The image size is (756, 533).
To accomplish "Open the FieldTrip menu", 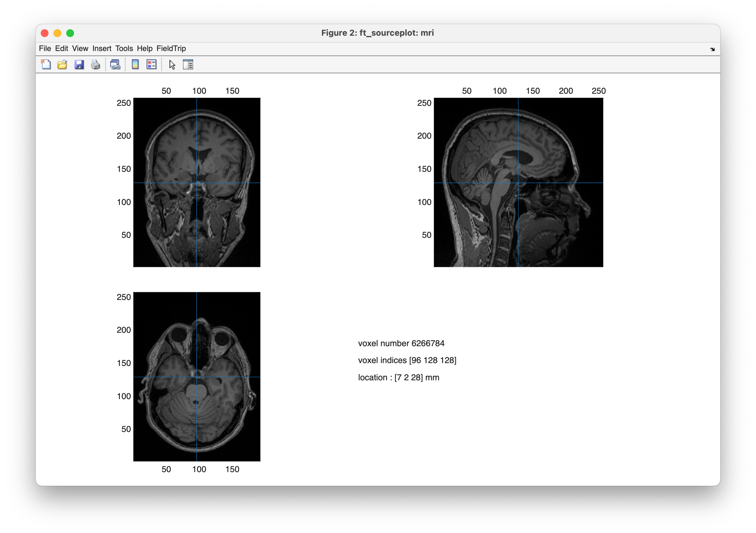I will click(171, 48).
